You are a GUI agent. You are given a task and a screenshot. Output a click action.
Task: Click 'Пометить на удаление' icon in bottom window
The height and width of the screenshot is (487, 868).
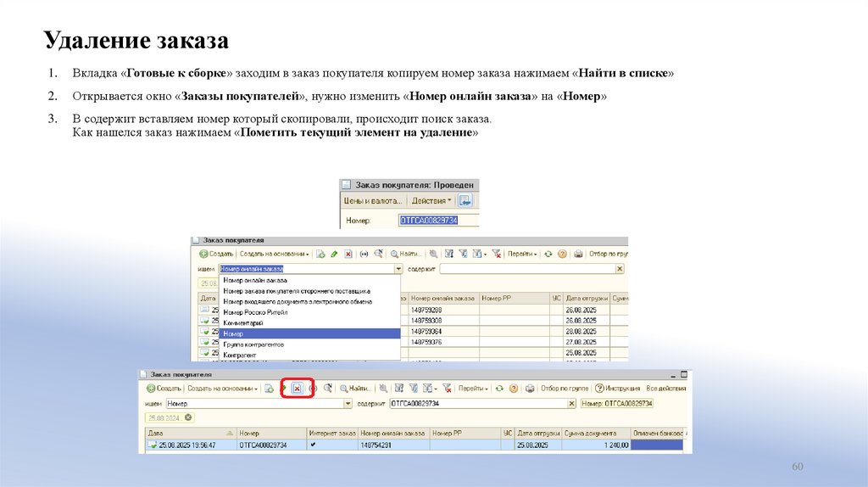coord(298,389)
